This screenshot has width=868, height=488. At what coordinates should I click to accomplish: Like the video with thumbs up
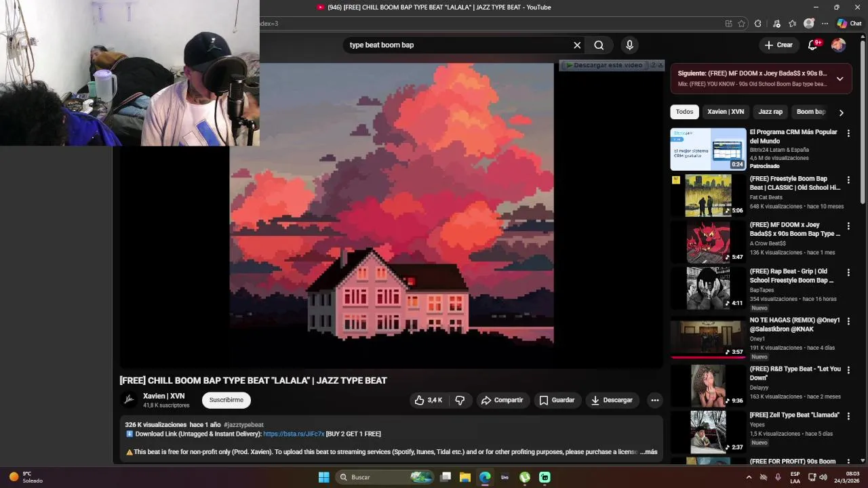(x=428, y=401)
